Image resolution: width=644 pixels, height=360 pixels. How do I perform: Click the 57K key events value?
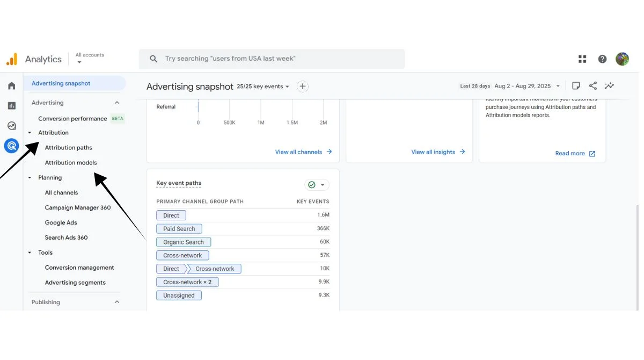(324, 255)
